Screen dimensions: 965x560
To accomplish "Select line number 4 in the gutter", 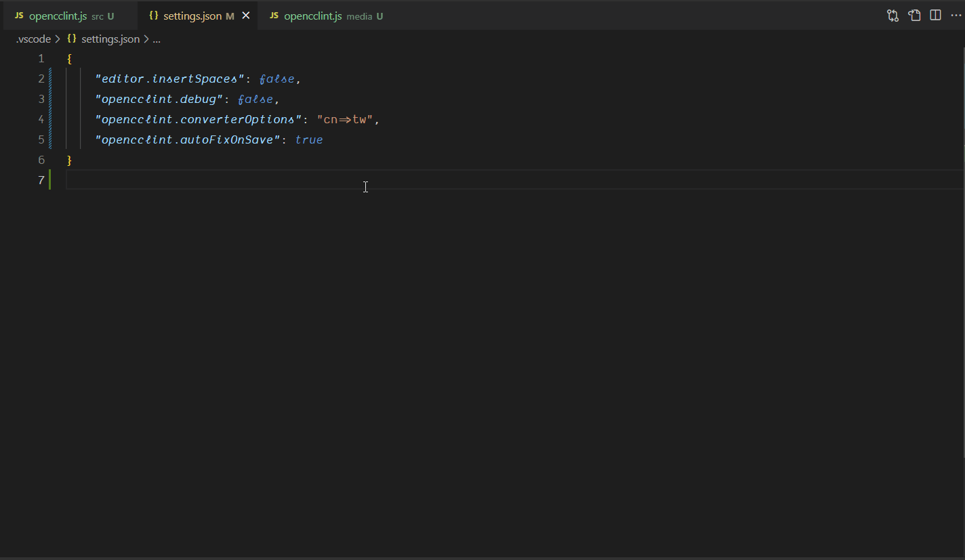I will [x=41, y=119].
